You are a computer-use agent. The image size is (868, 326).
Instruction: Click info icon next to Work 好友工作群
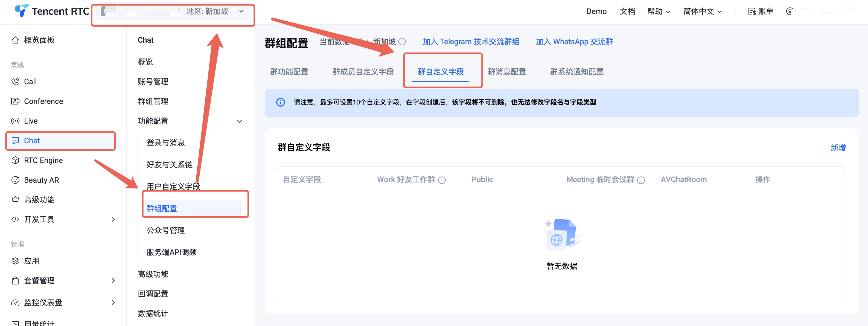[x=442, y=180]
